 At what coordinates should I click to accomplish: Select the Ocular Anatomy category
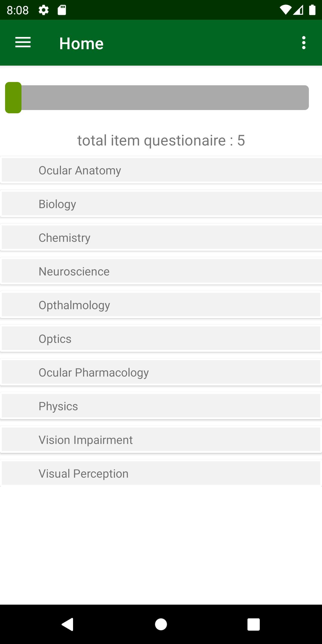click(161, 170)
